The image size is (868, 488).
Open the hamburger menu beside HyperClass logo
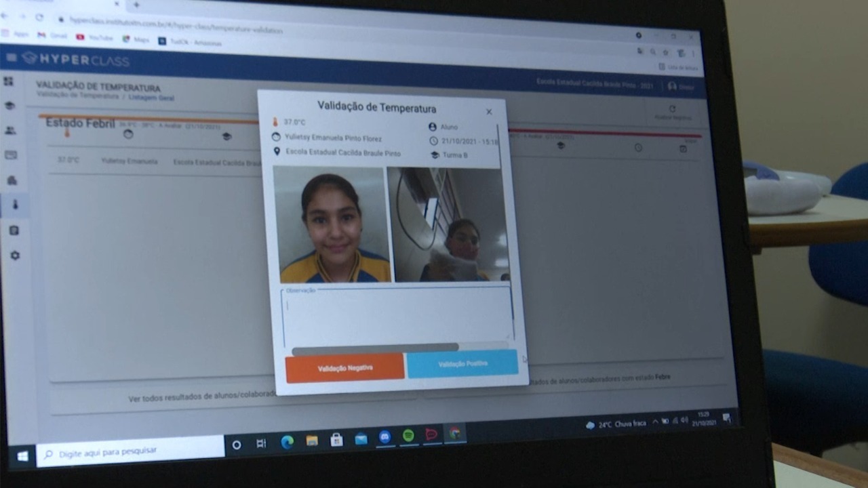click(11, 58)
